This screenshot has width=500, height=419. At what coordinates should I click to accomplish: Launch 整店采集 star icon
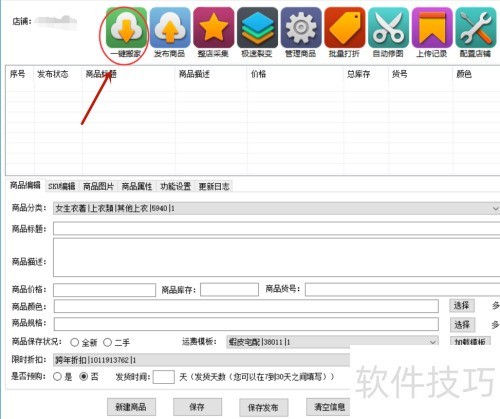[x=214, y=28]
